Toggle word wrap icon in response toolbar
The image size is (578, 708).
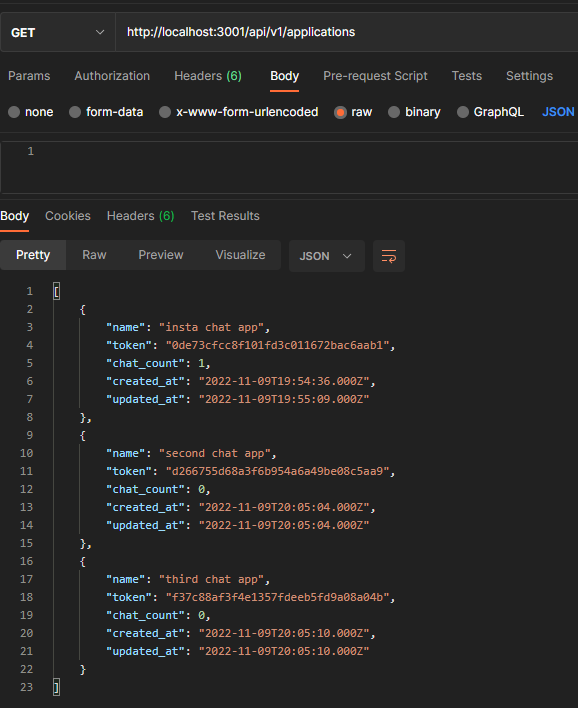(x=389, y=256)
